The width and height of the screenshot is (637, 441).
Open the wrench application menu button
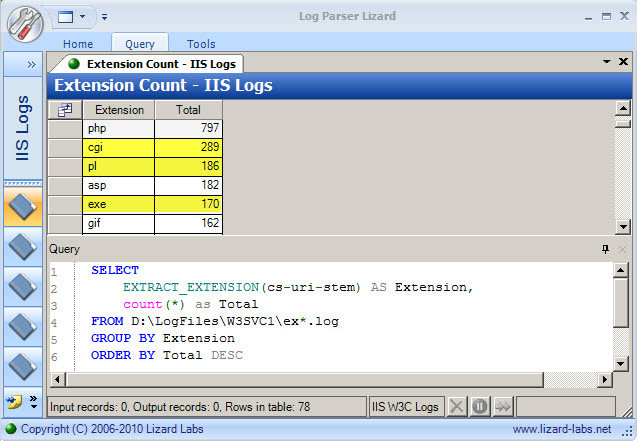(x=25, y=24)
